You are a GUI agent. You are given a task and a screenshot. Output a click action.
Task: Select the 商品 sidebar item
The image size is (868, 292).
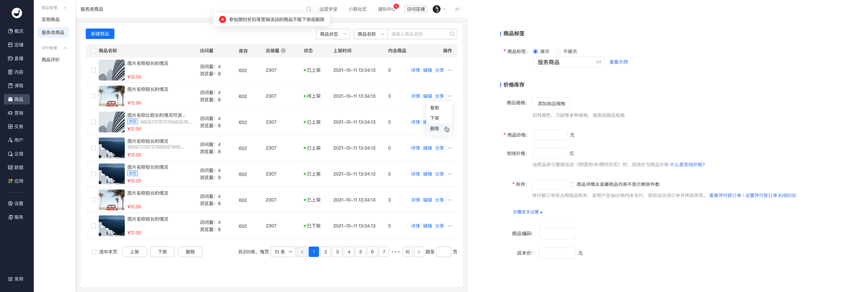point(17,99)
